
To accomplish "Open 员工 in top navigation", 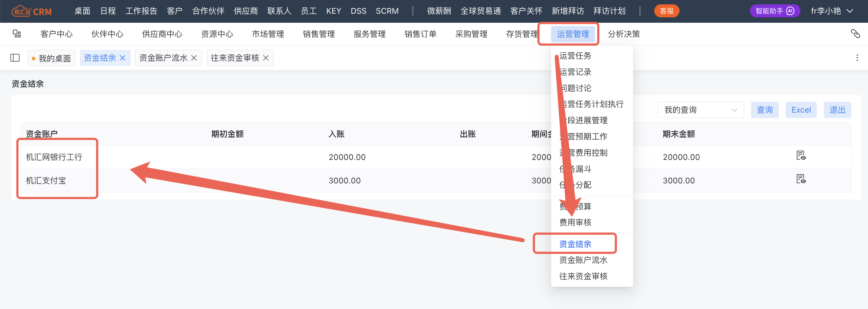I will tap(309, 11).
